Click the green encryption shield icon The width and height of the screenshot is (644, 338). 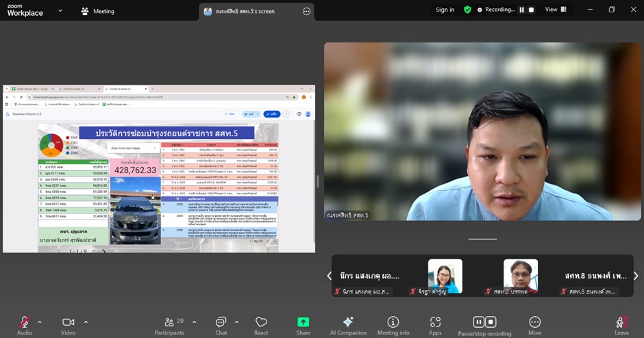click(467, 10)
